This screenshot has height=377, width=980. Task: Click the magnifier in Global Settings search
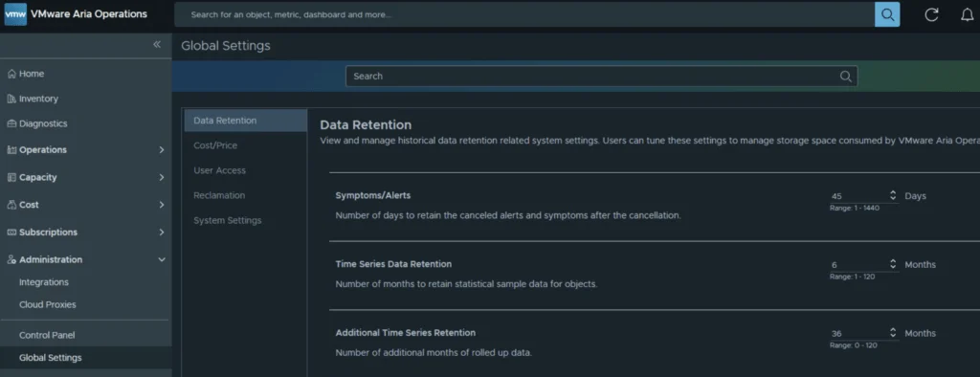(x=846, y=77)
